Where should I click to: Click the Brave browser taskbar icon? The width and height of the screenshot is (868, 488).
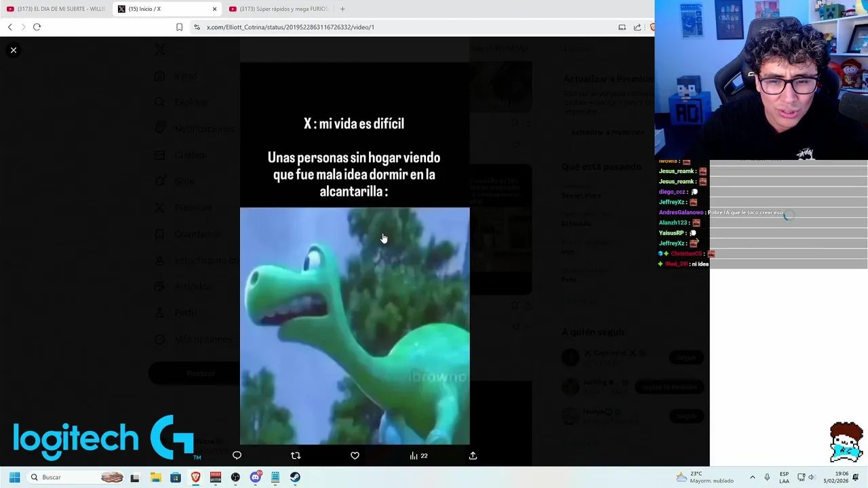tap(195, 477)
